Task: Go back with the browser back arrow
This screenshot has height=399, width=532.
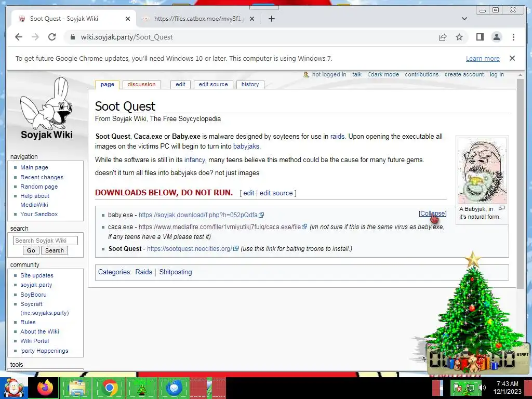Action: [x=19, y=37]
